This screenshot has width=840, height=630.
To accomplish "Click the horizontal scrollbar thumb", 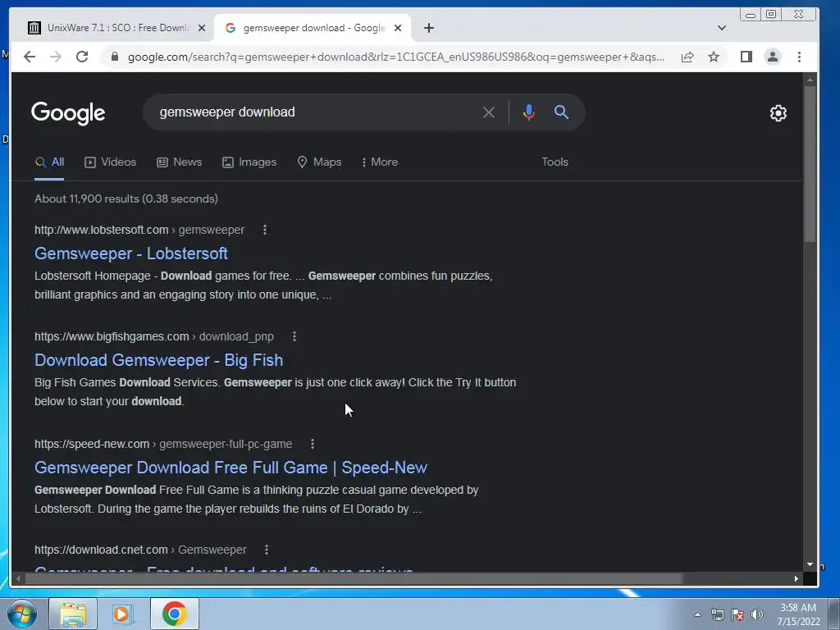I will click(353, 578).
